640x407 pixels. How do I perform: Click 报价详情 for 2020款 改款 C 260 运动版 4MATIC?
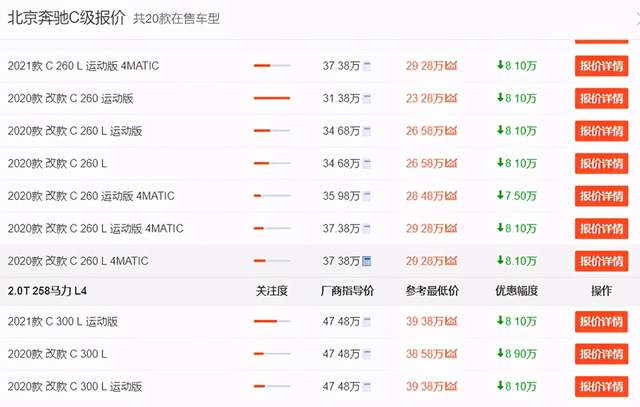pos(601,196)
